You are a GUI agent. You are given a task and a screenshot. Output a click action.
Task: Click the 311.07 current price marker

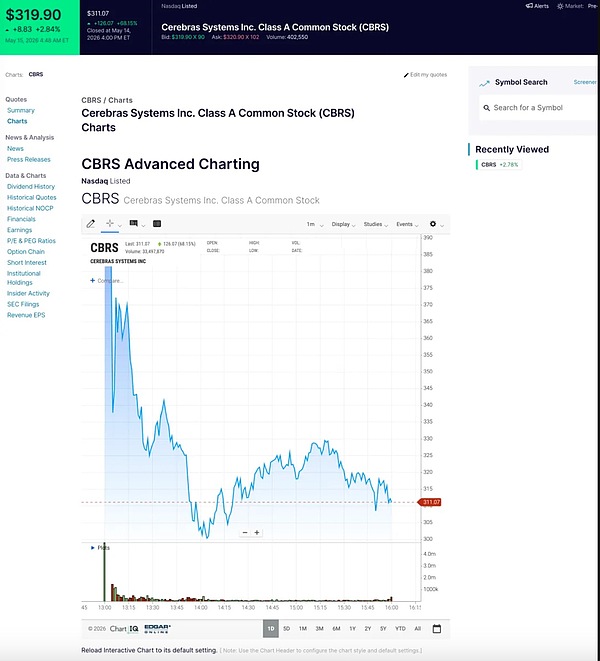click(429, 502)
